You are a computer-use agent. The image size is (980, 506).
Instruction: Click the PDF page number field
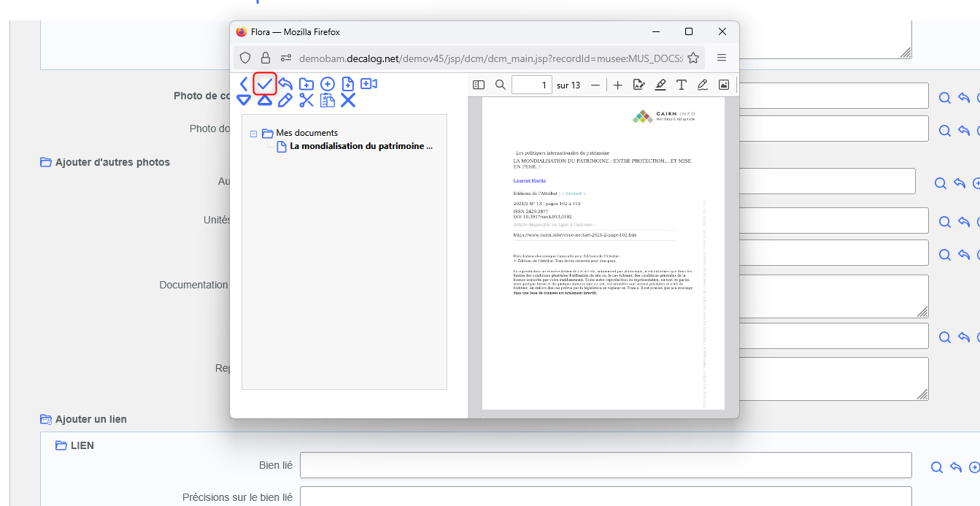coord(531,85)
